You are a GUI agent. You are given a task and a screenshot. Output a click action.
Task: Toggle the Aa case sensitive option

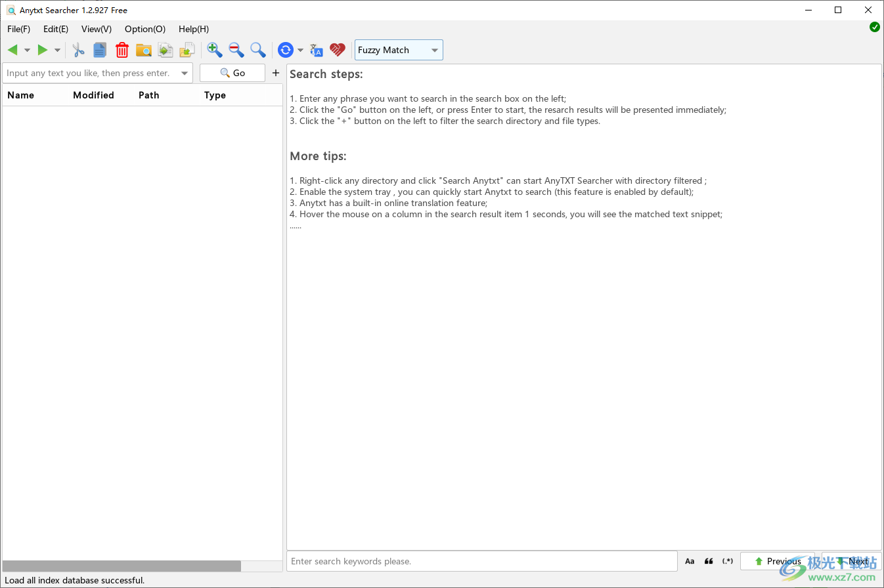click(x=690, y=561)
